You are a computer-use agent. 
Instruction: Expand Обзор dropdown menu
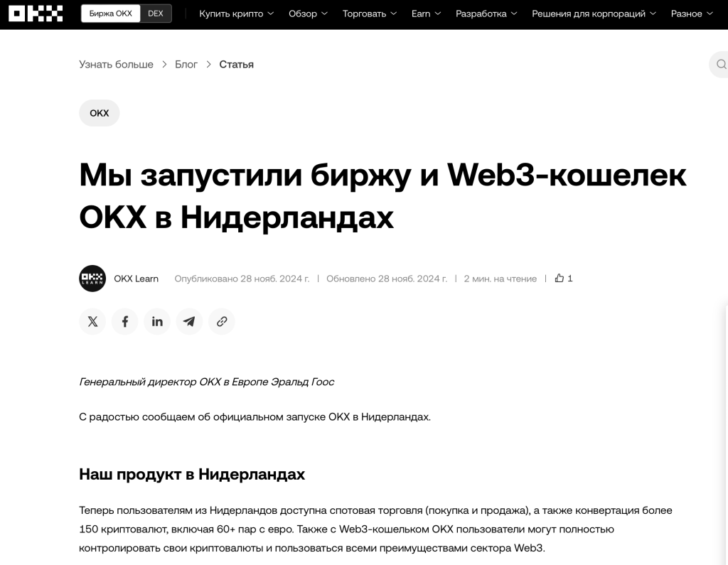point(308,14)
